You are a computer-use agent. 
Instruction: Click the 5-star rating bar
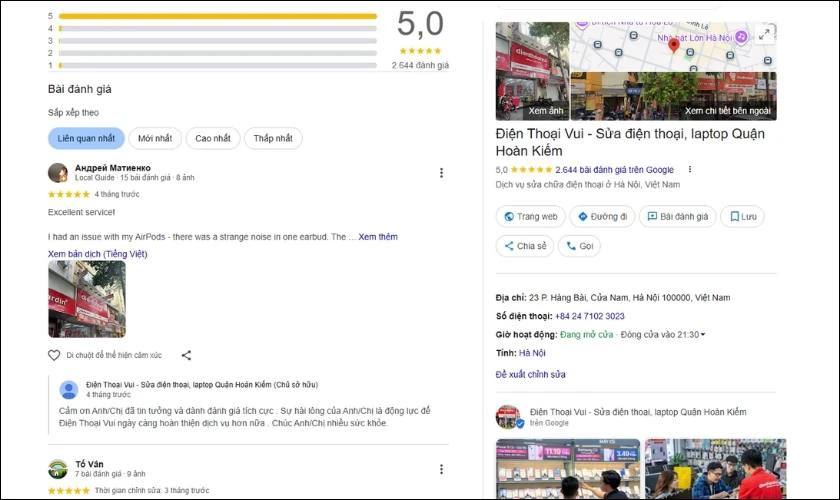tap(218, 16)
